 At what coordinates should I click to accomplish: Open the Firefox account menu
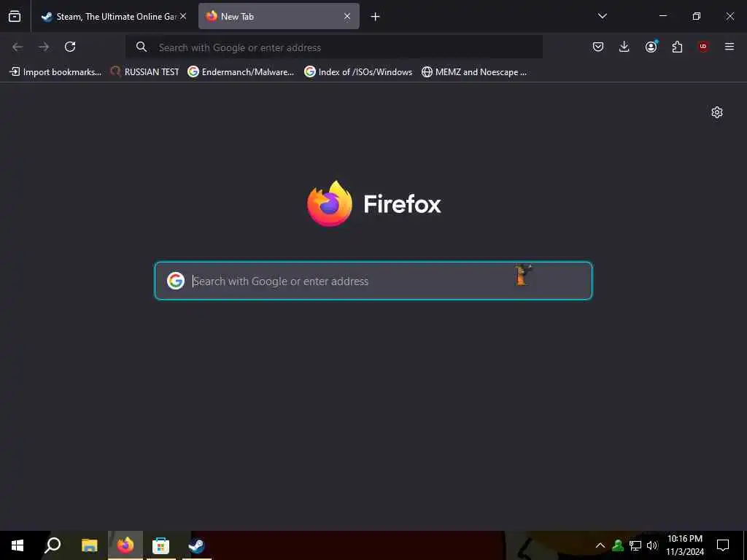point(651,47)
